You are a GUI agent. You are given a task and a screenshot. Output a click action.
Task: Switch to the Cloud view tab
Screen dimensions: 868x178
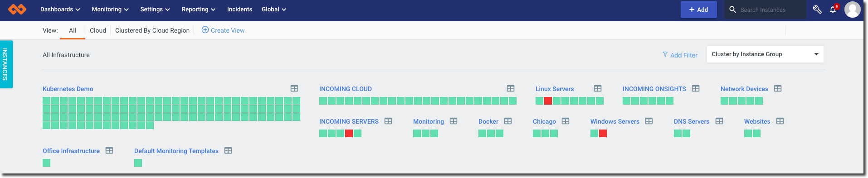tap(98, 30)
